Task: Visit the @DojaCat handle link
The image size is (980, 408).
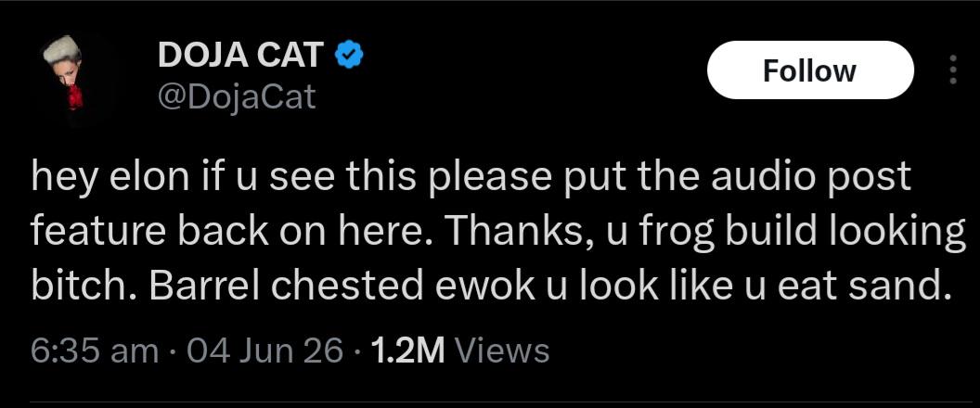Action: [x=237, y=96]
